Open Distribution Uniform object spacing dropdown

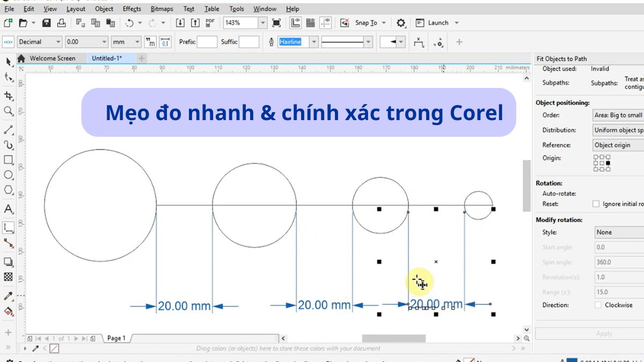(618, 130)
